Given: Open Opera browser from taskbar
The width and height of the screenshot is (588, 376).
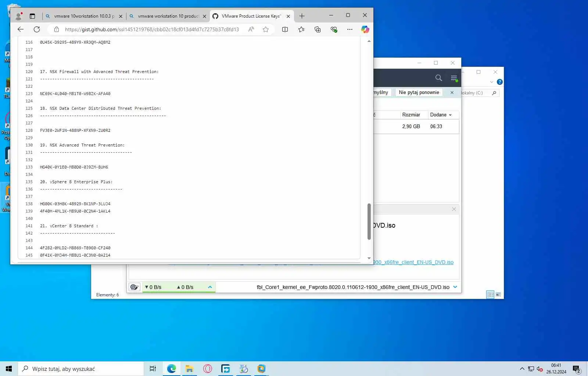Looking at the screenshot, I should [x=208, y=369].
